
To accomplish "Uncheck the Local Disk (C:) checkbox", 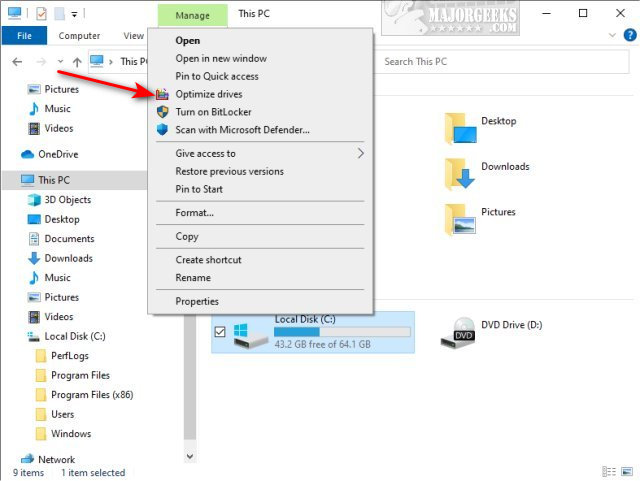I will click(x=220, y=332).
